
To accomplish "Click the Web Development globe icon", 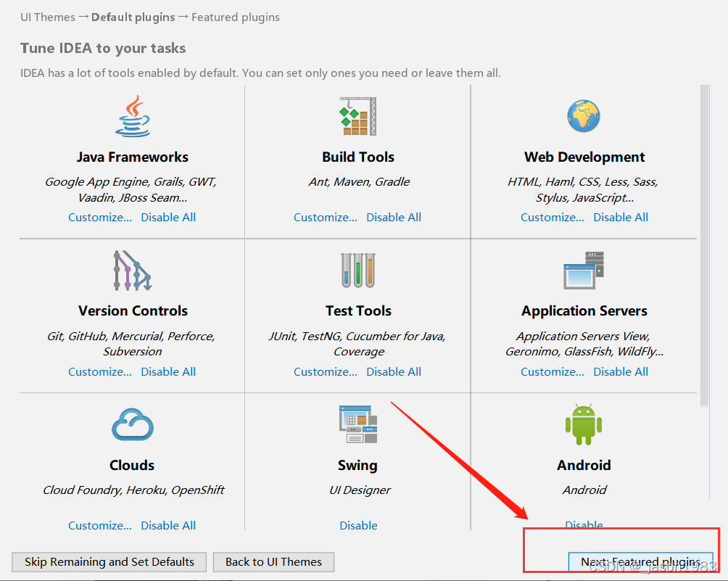I will [584, 115].
